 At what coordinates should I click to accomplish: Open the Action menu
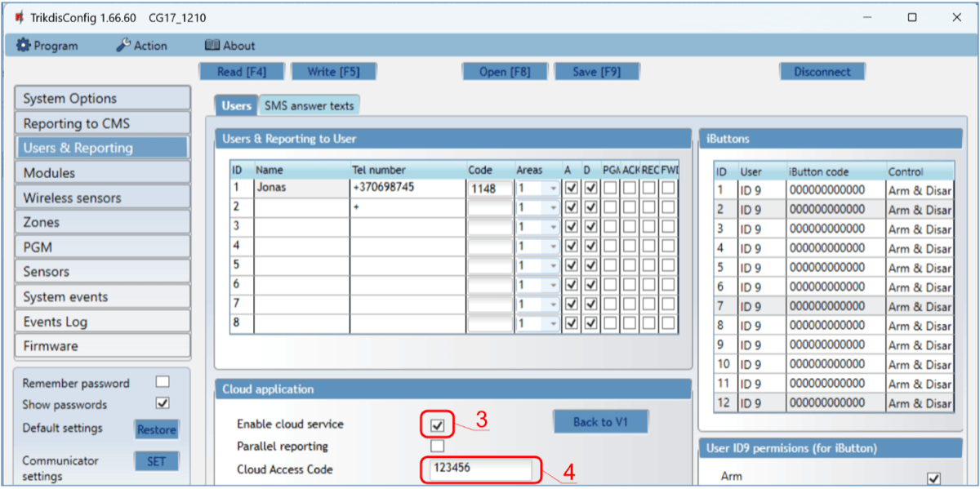[x=141, y=46]
